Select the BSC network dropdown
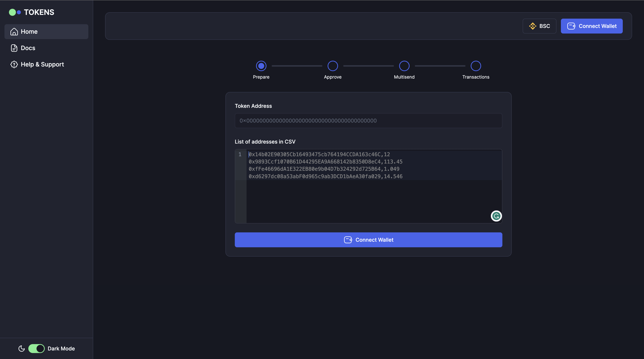644x359 pixels. [x=539, y=26]
